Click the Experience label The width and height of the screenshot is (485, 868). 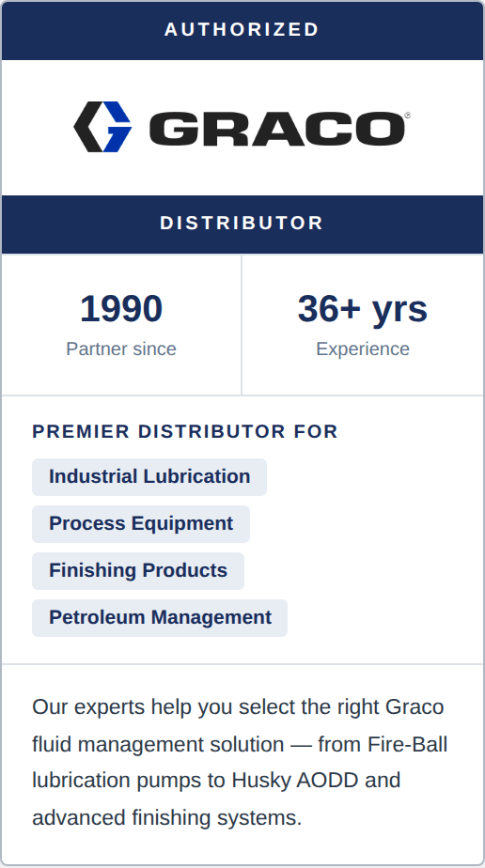point(363,349)
